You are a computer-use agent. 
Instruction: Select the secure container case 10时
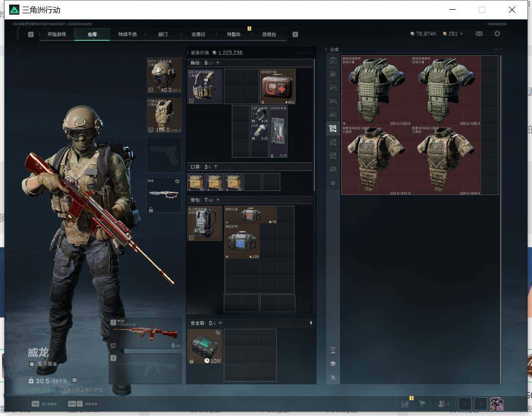pyautogui.click(x=205, y=347)
